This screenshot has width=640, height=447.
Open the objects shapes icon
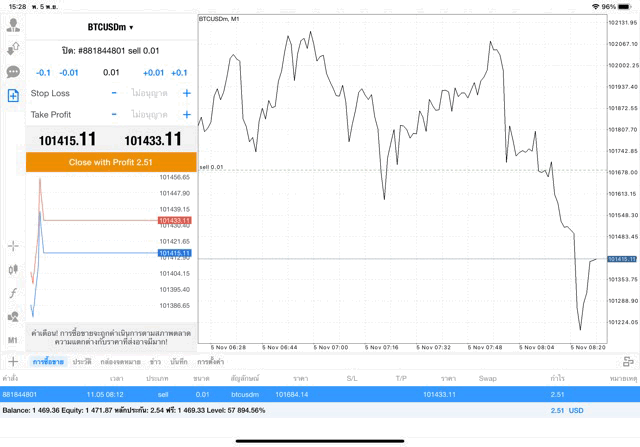[13, 317]
